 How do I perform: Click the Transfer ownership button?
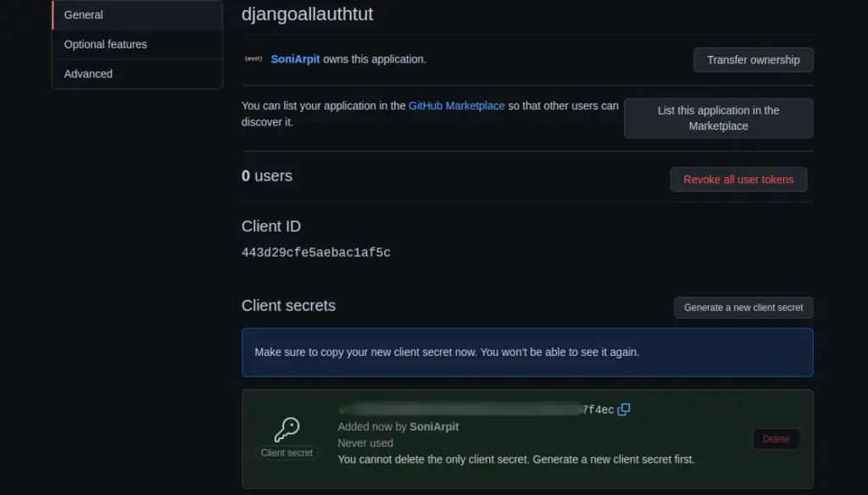tap(754, 60)
